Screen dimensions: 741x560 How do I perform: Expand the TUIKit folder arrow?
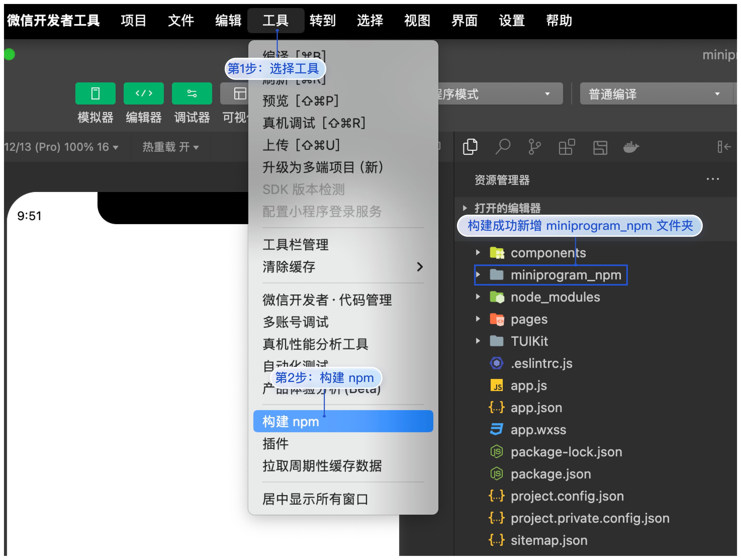click(478, 341)
